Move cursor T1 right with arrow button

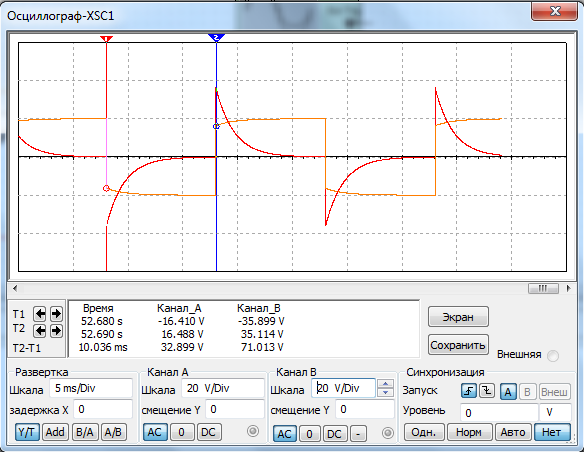pyautogui.click(x=56, y=314)
